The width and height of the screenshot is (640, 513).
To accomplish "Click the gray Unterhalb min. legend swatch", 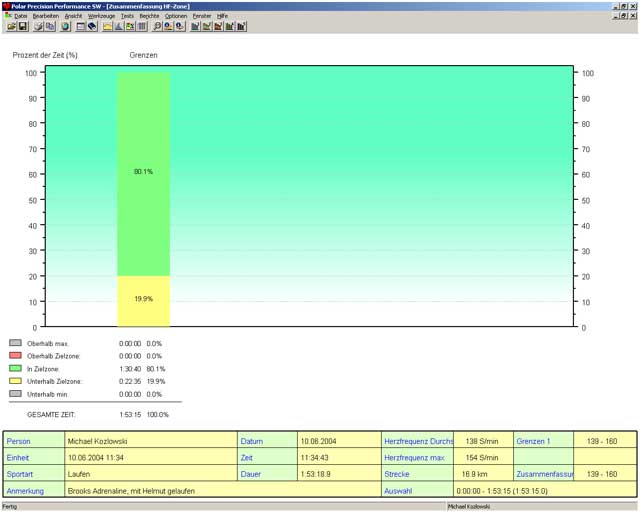I will coord(15,393).
